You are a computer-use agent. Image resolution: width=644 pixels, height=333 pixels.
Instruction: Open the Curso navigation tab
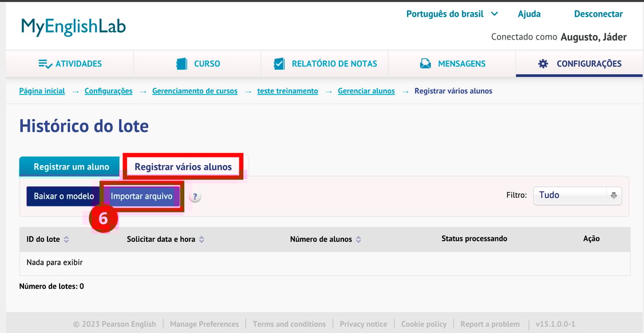point(197,64)
